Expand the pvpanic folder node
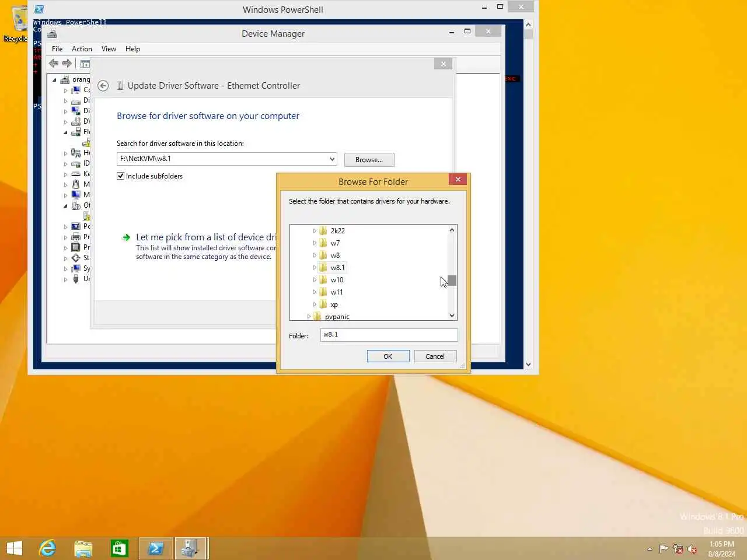 tap(309, 317)
